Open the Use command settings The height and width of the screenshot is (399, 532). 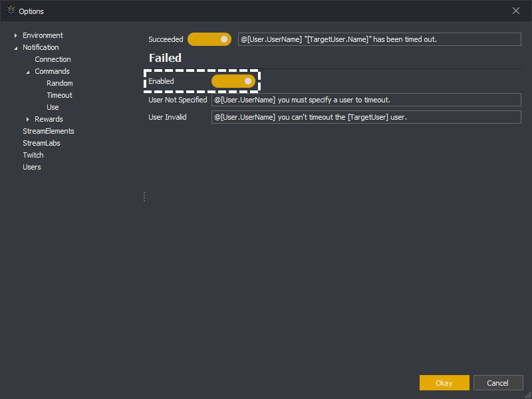point(53,107)
